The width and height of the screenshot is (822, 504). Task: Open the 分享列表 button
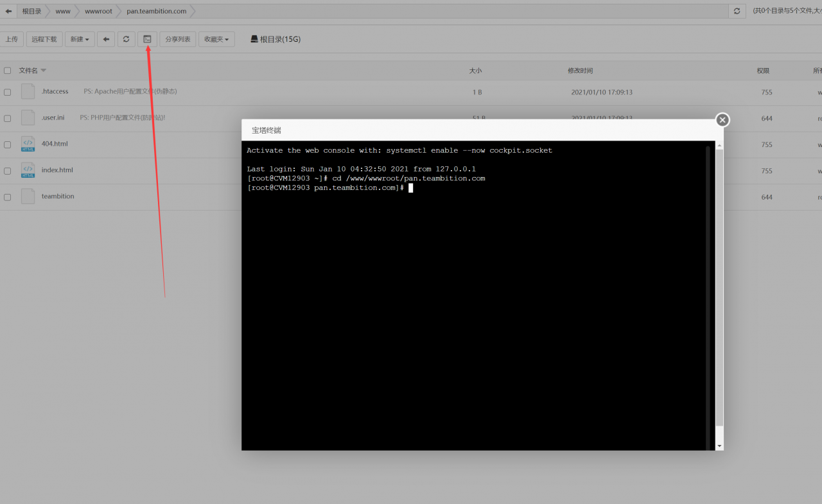point(178,39)
